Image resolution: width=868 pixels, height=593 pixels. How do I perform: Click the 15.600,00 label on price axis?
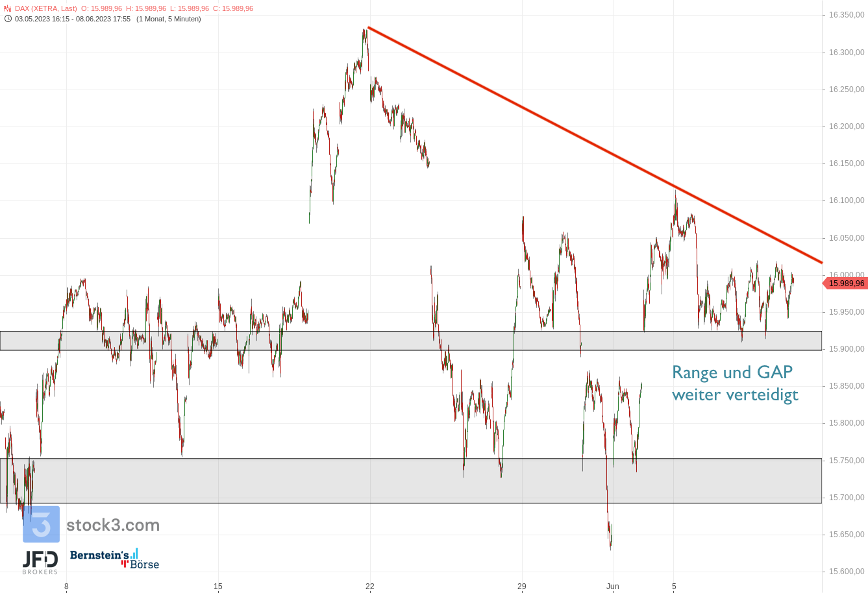click(x=846, y=572)
